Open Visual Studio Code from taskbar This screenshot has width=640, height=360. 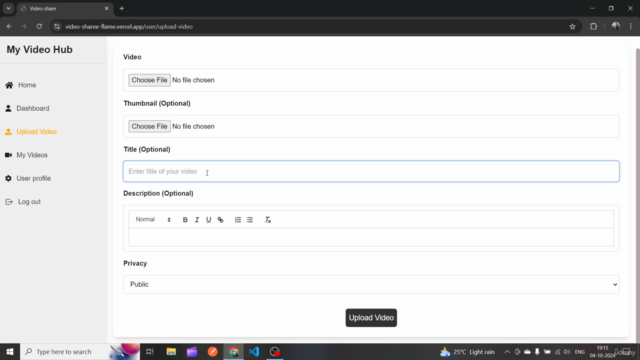(x=254, y=351)
